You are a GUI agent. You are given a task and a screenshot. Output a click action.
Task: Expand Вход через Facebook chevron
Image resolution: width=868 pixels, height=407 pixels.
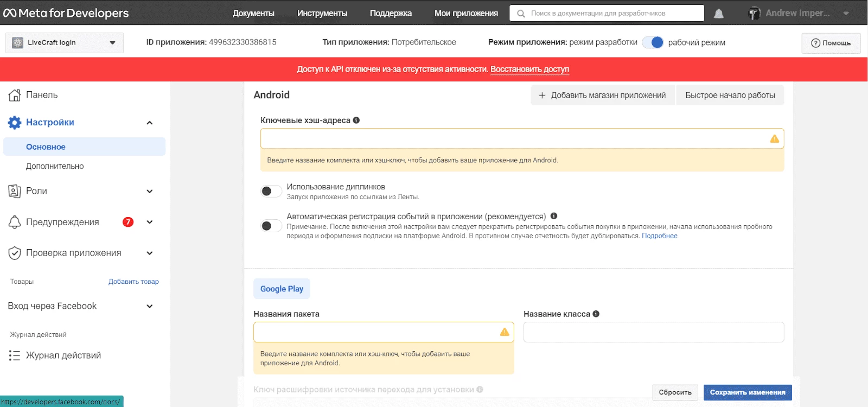(150, 306)
